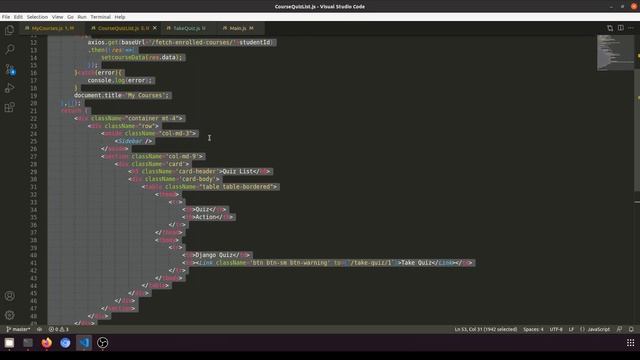
Task: Open the Source Control view
Action: coord(9,69)
